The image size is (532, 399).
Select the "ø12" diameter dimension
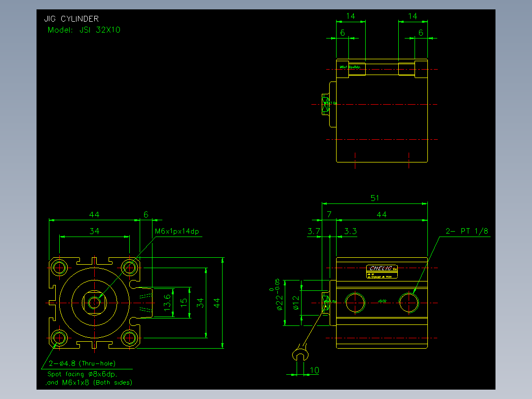coord(296,303)
